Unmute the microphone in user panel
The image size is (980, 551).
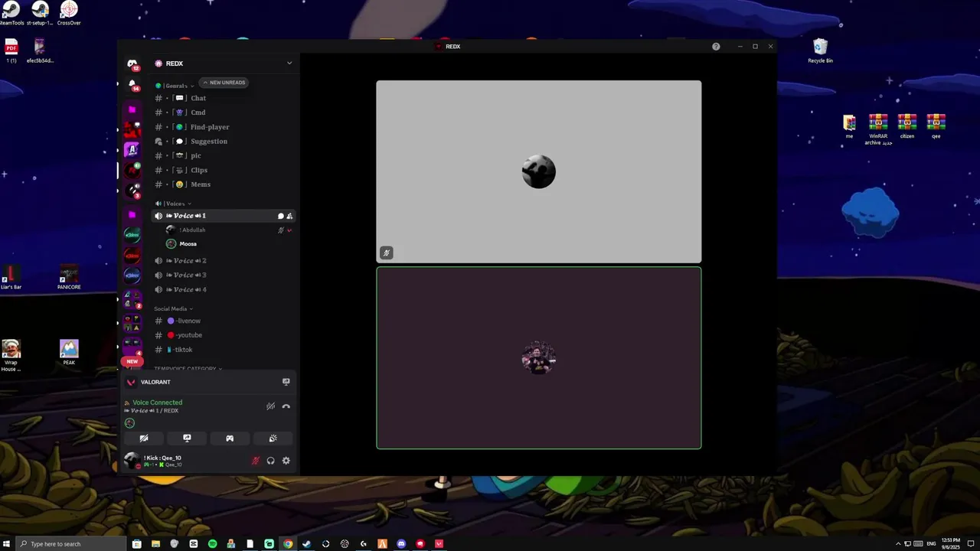256,461
